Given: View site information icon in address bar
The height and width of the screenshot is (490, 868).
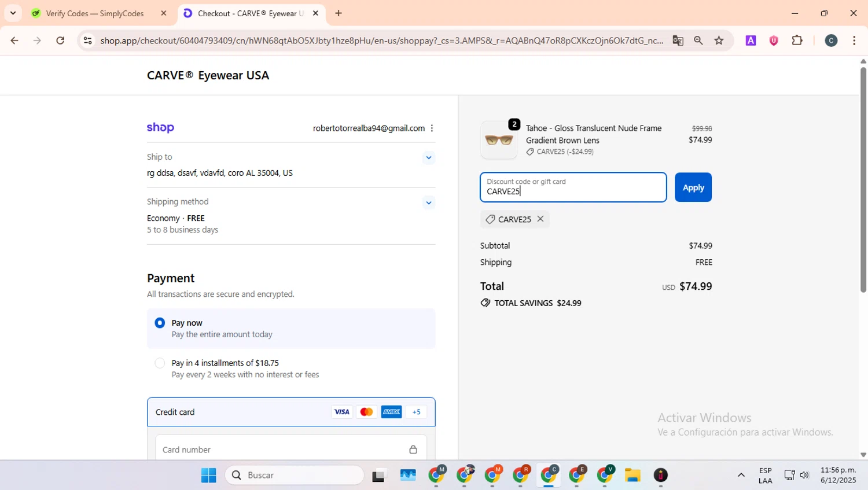Looking at the screenshot, I should 88,40.
